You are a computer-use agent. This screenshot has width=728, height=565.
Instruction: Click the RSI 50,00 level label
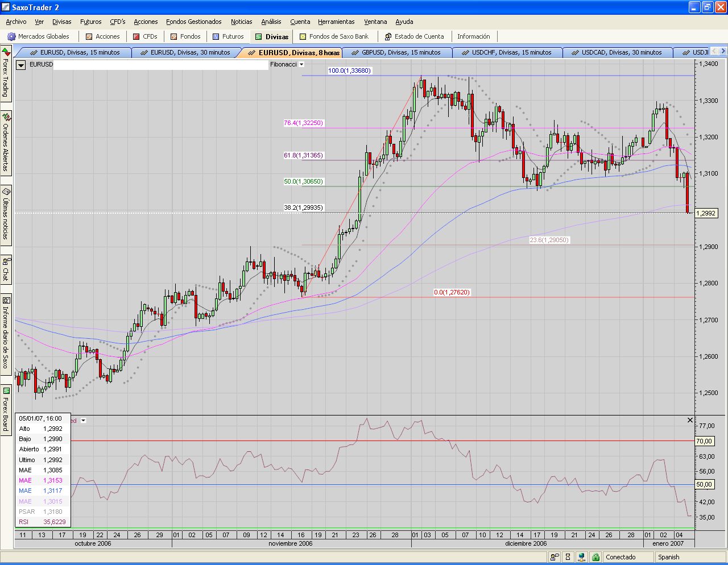704,484
